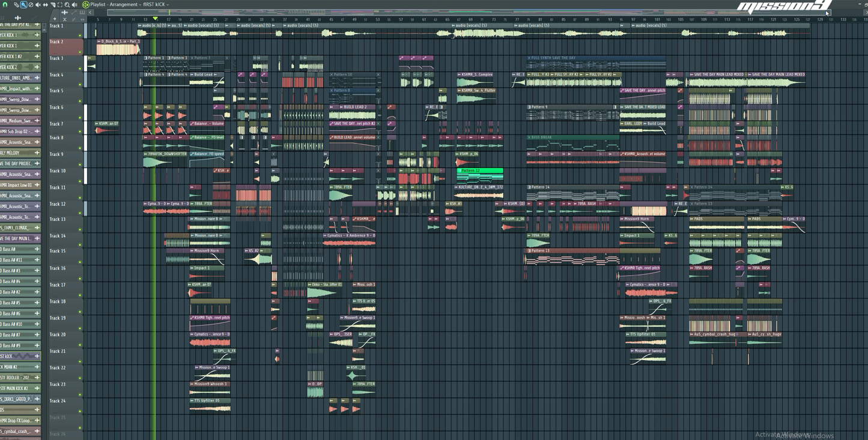Toggle the snap magnet icon
Viewport: 868px width, 440px height.
point(5,4)
